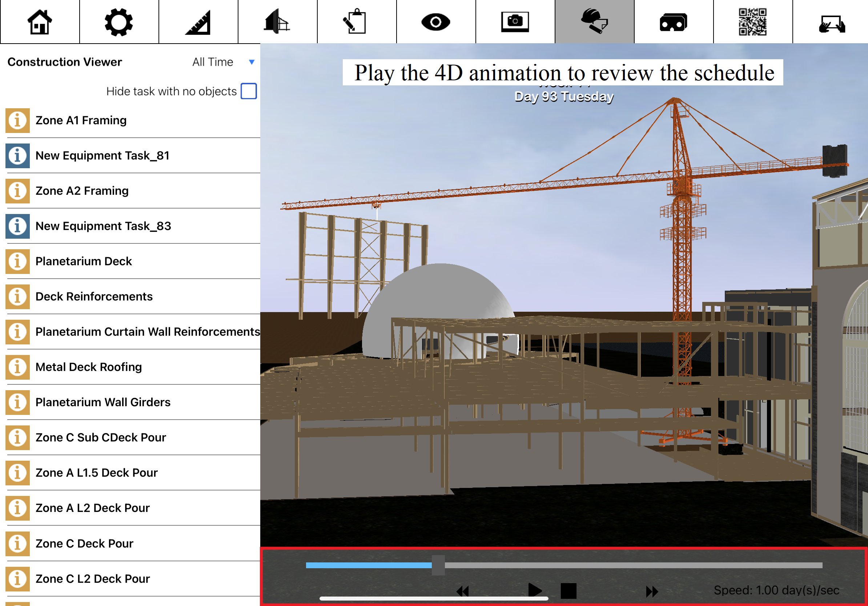Viewport: 868px width, 606px height.
Task: Stop the 4D animation playback
Action: point(568,590)
